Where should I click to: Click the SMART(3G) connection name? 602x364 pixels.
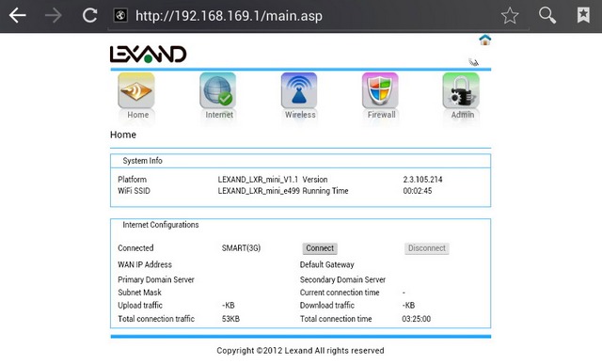tap(241, 248)
